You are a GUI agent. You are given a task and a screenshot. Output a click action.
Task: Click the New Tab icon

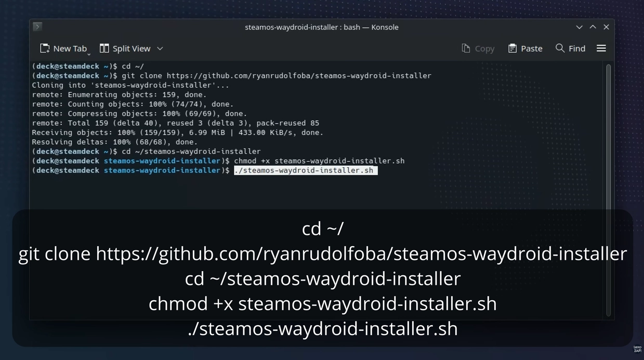click(45, 48)
